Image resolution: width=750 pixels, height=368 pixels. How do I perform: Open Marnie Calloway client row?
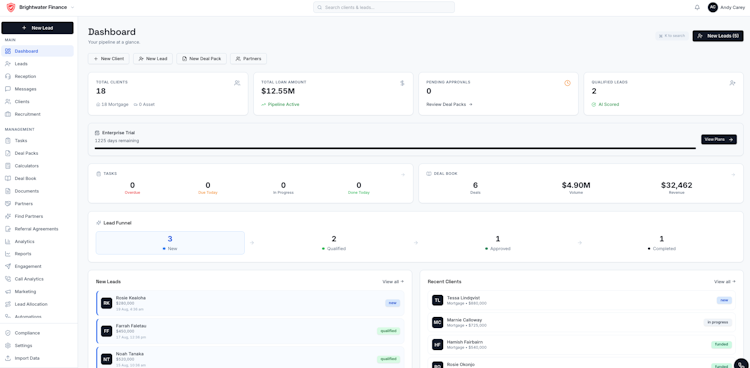pyautogui.click(x=582, y=322)
